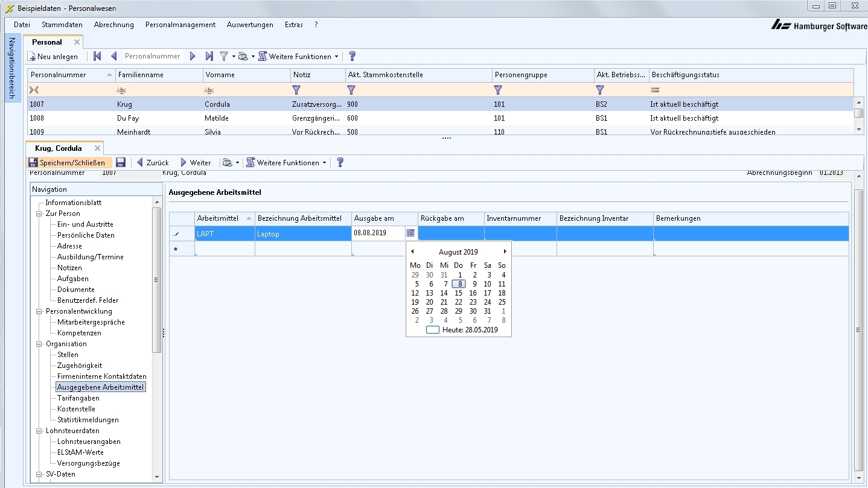Collapse the Lohnsteuerdaten tree node

[39, 431]
